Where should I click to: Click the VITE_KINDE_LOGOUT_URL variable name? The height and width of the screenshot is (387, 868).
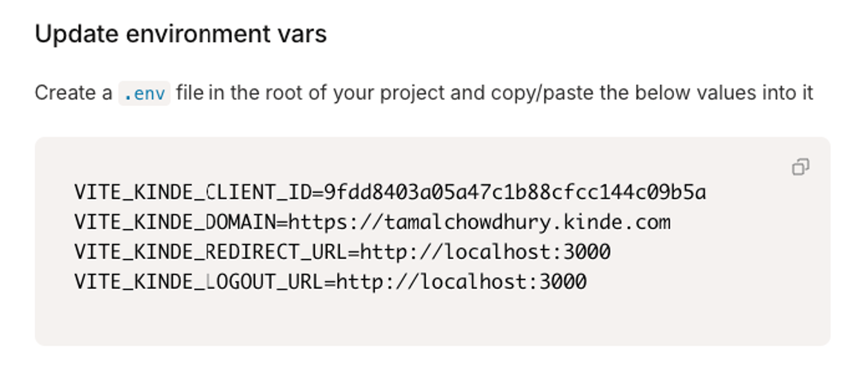pyautogui.click(x=198, y=282)
